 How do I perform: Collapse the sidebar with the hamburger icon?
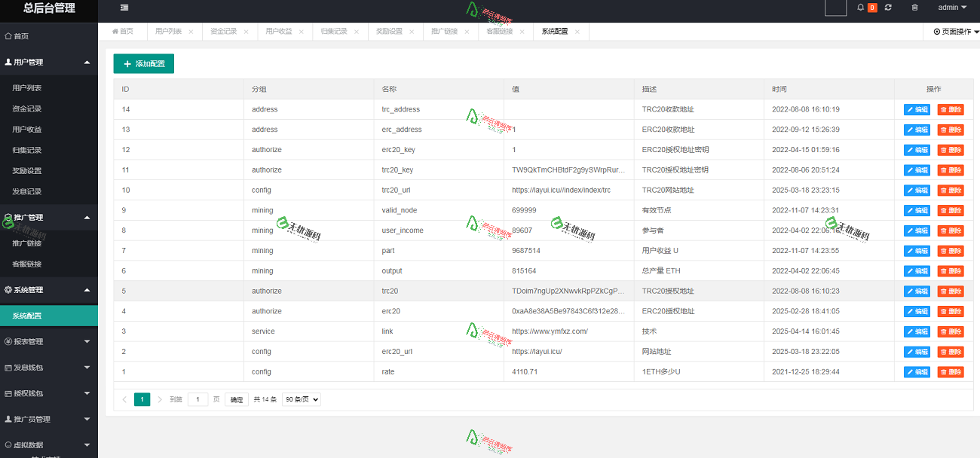tap(124, 8)
